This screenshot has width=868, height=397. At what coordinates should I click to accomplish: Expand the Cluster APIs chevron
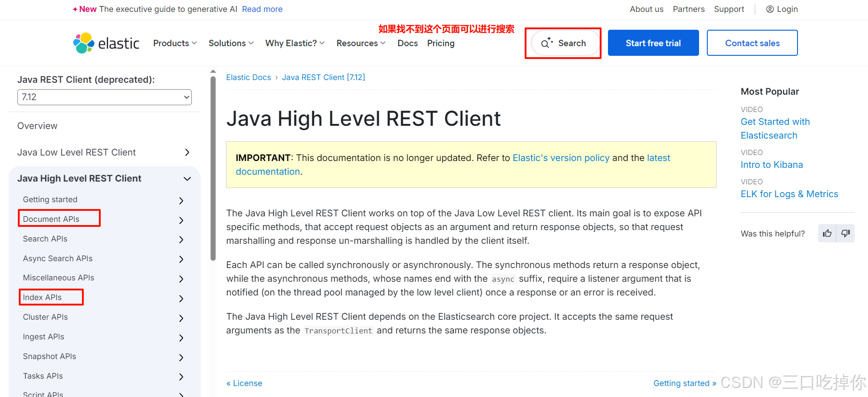(181, 318)
